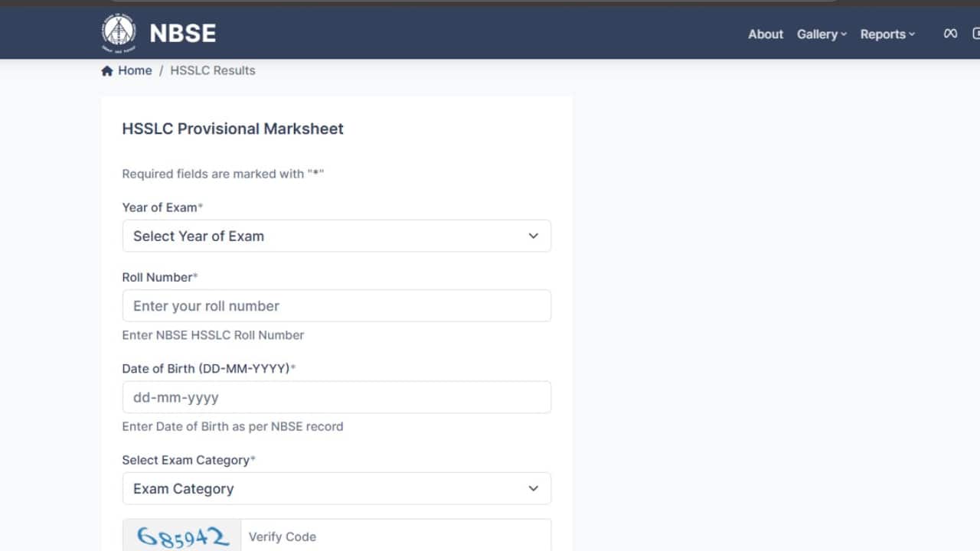Viewport: 980px width, 551px height.
Task: Click the Meta infinity icon in navbar
Action: tap(950, 34)
